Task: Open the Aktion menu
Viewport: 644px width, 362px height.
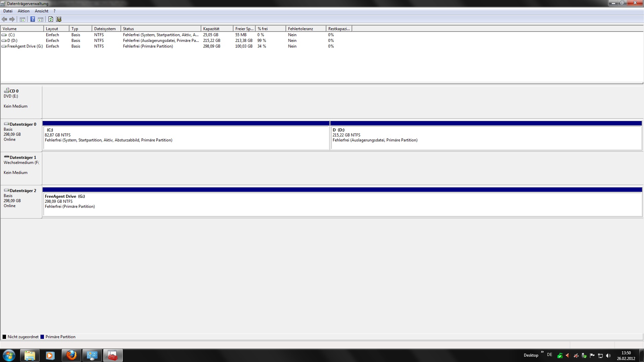Action: coord(23,11)
